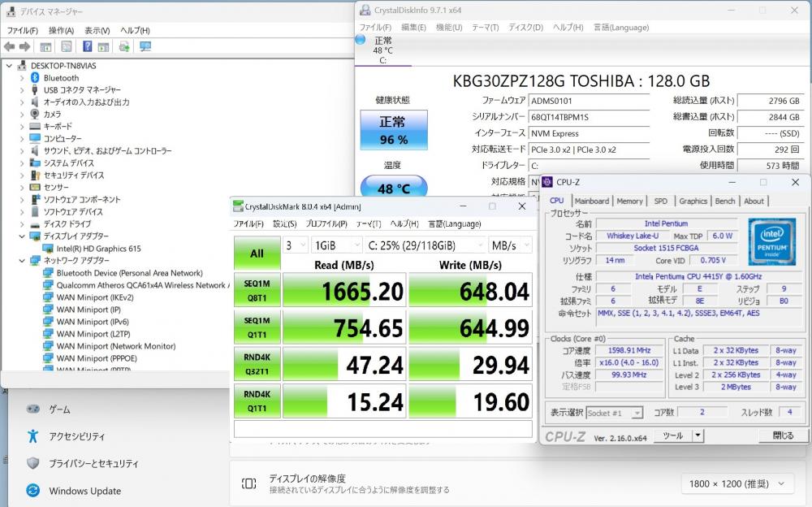Image resolution: width=812 pixels, height=507 pixels.
Task: Click the Bluetooth category icon
Action: [35, 78]
